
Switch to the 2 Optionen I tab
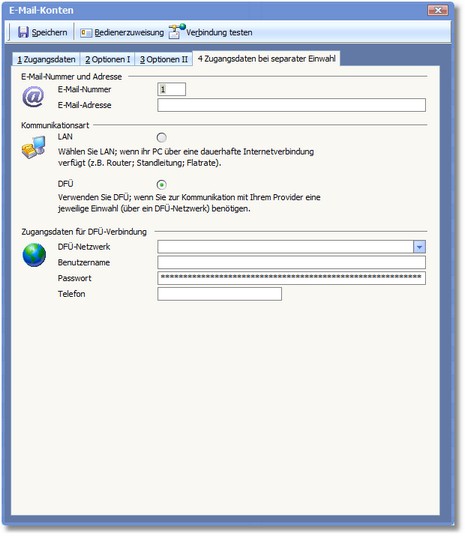pos(107,59)
